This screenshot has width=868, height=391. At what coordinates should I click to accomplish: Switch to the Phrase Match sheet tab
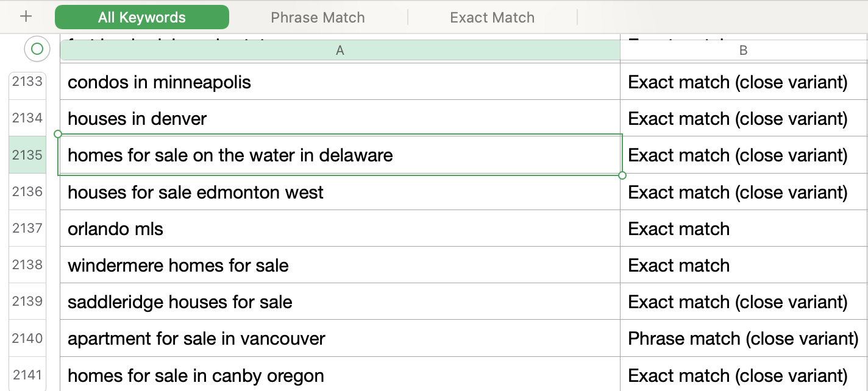click(318, 18)
